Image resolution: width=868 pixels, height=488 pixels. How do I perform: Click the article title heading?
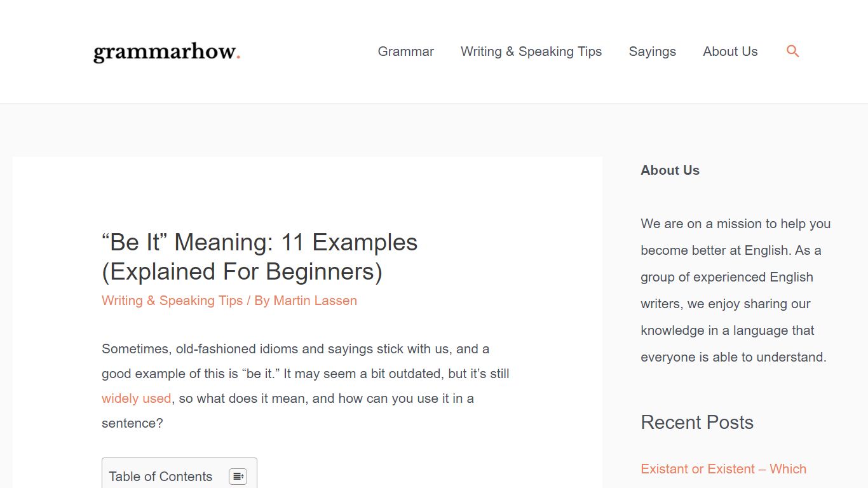tap(259, 257)
